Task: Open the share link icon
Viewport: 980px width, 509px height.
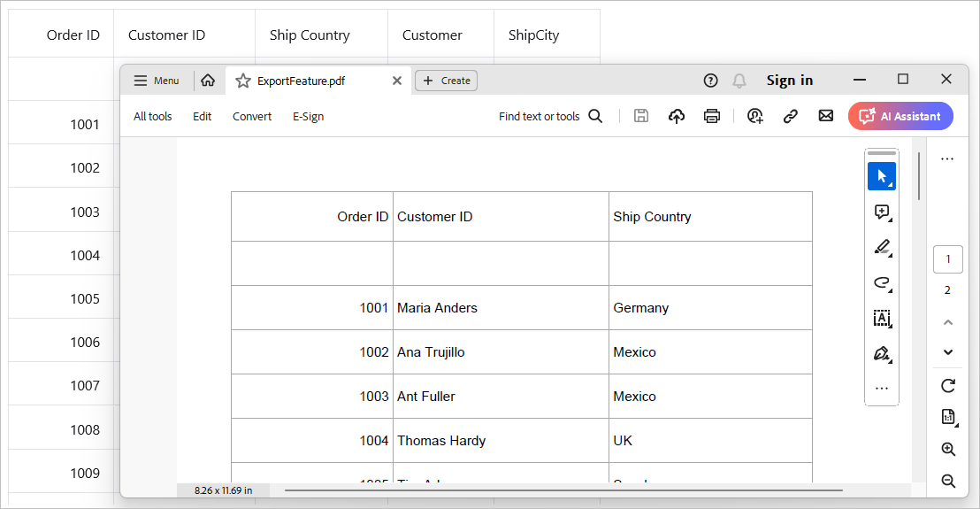Action: tap(791, 116)
